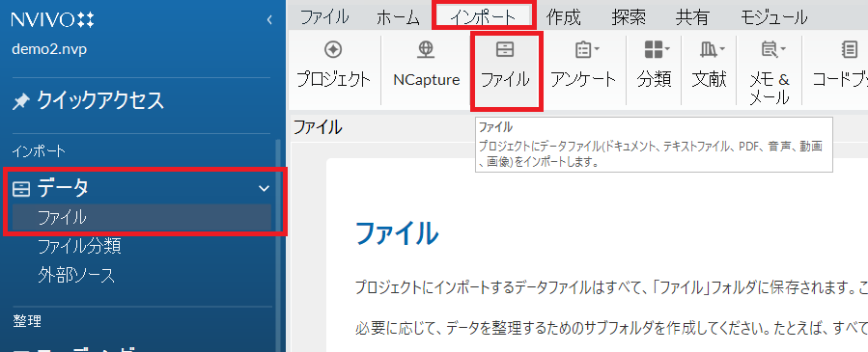
Task: Click the ファイル import ribbon button
Action: pos(505,70)
